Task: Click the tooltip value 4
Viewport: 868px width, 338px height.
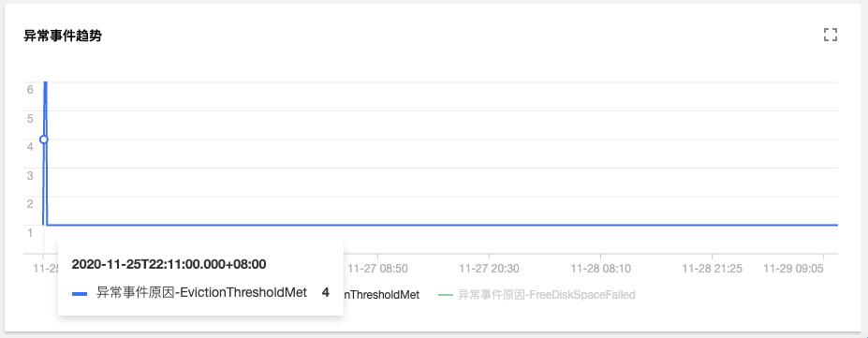Action: point(326,293)
